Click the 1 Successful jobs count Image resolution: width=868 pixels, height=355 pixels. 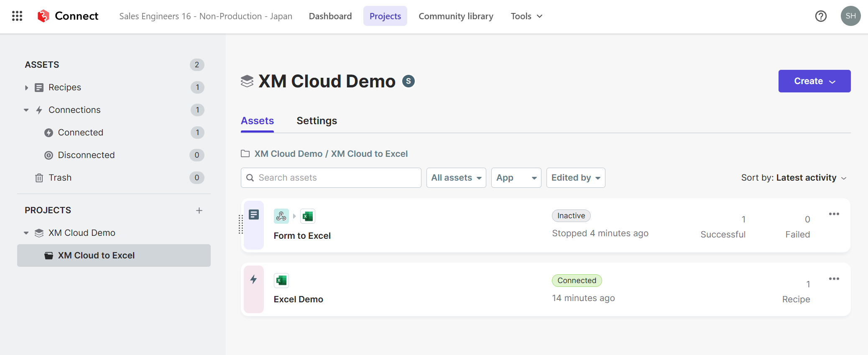pyautogui.click(x=723, y=227)
